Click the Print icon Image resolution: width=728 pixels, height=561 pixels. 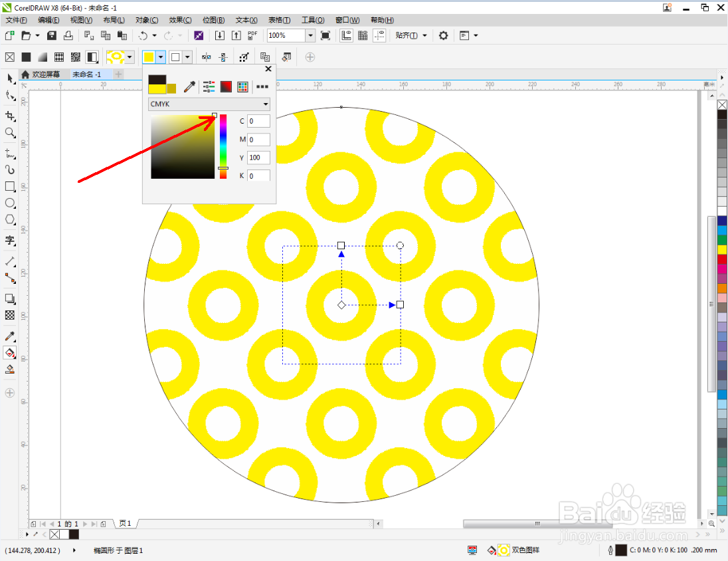tap(68, 35)
